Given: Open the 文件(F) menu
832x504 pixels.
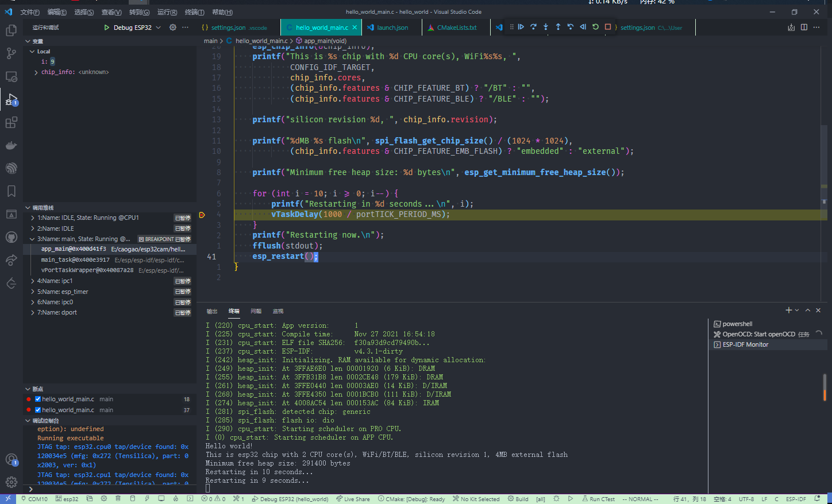Looking at the screenshot, I should click(30, 12).
